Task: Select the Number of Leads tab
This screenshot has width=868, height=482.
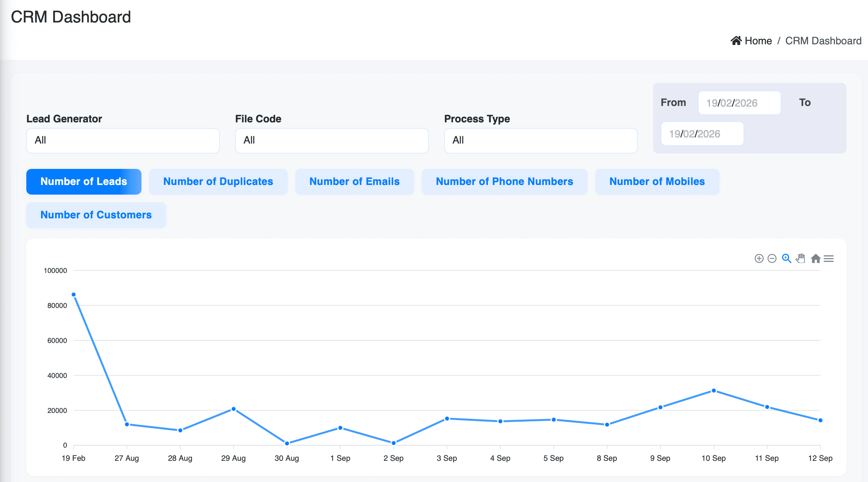Action: click(84, 181)
